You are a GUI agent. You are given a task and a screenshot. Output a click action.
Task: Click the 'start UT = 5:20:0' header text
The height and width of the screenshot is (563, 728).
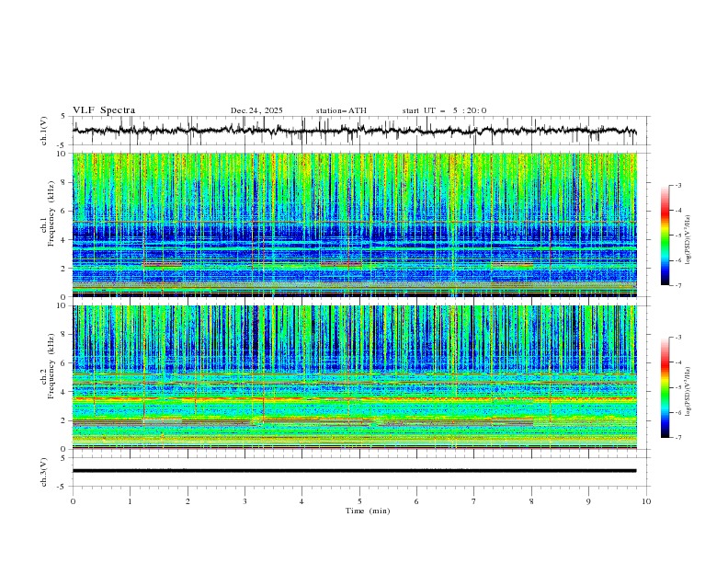pyautogui.click(x=444, y=110)
